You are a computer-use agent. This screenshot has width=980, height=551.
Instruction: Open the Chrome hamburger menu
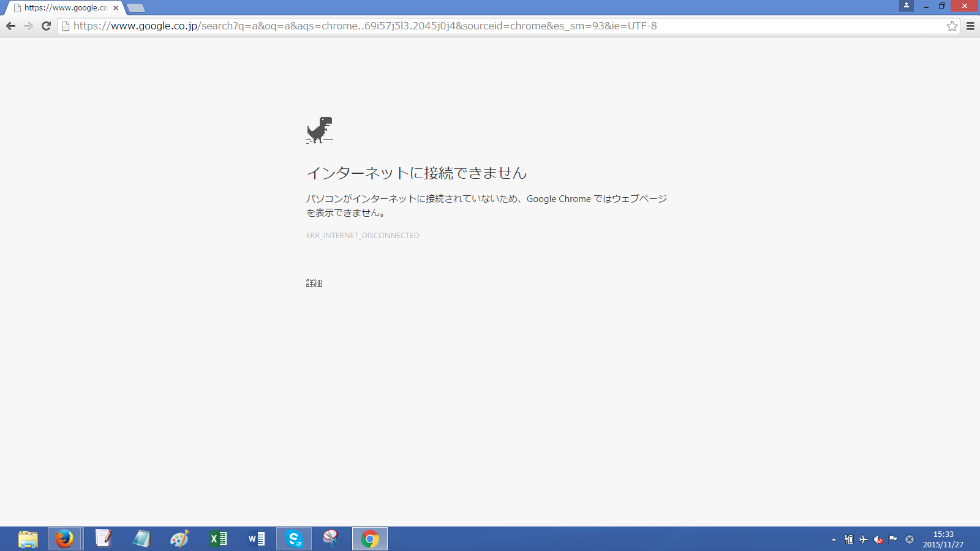coord(970,26)
